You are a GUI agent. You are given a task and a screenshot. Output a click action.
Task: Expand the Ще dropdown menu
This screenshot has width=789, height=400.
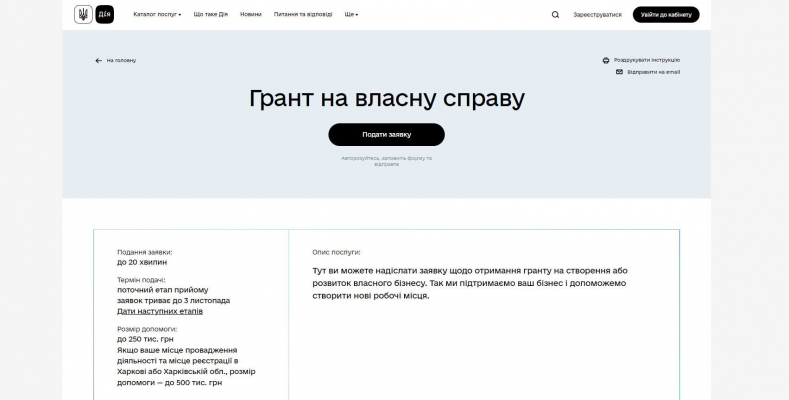point(351,15)
